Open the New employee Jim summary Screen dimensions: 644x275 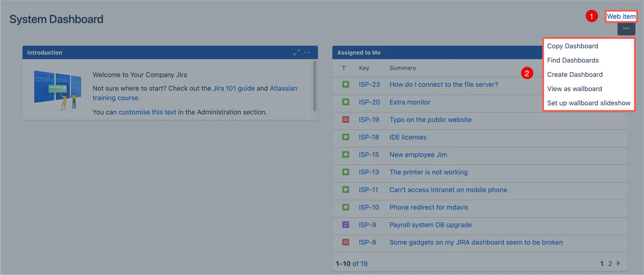point(418,155)
